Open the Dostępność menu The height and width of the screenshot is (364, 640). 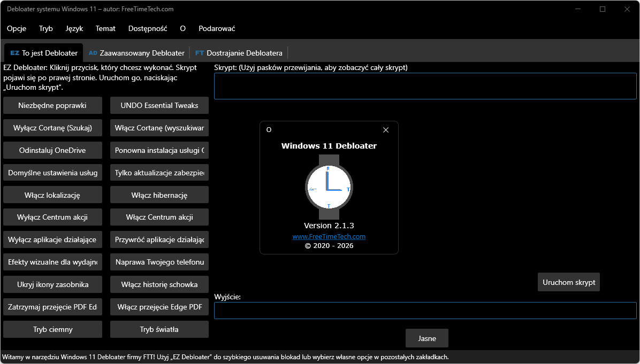click(x=147, y=28)
